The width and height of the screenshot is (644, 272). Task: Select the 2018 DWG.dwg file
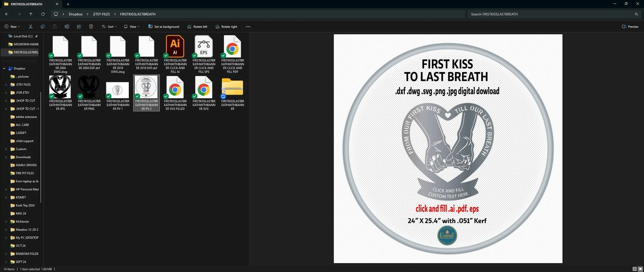pyautogui.click(x=118, y=54)
